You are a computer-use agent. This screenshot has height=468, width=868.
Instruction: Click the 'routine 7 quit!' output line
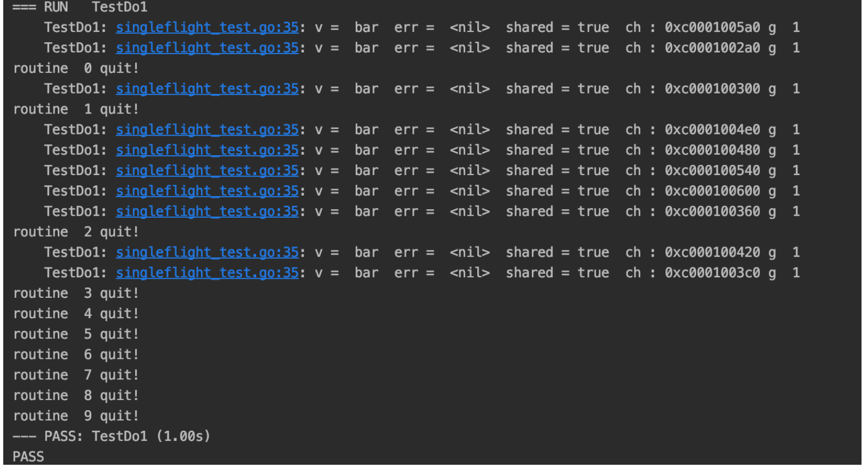[x=76, y=375]
